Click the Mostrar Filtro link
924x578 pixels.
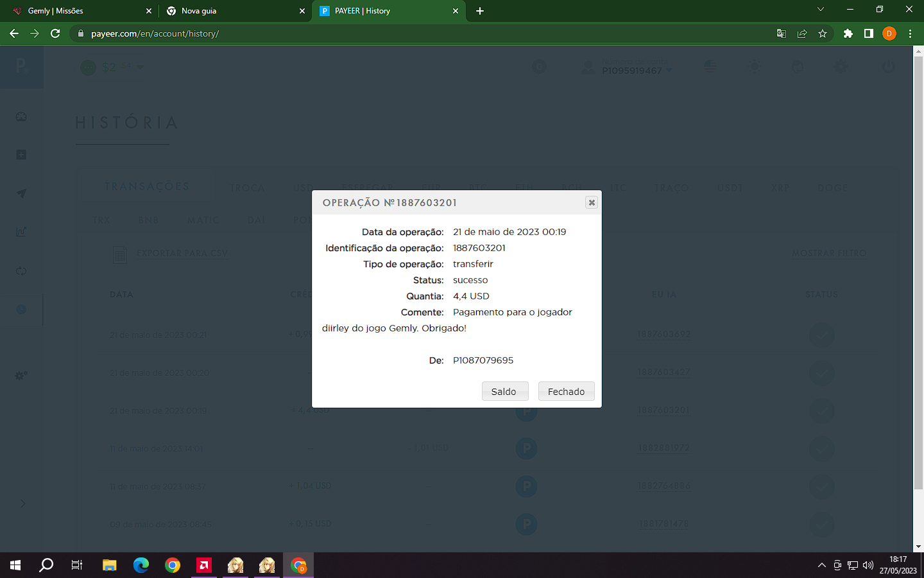(x=829, y=254)
